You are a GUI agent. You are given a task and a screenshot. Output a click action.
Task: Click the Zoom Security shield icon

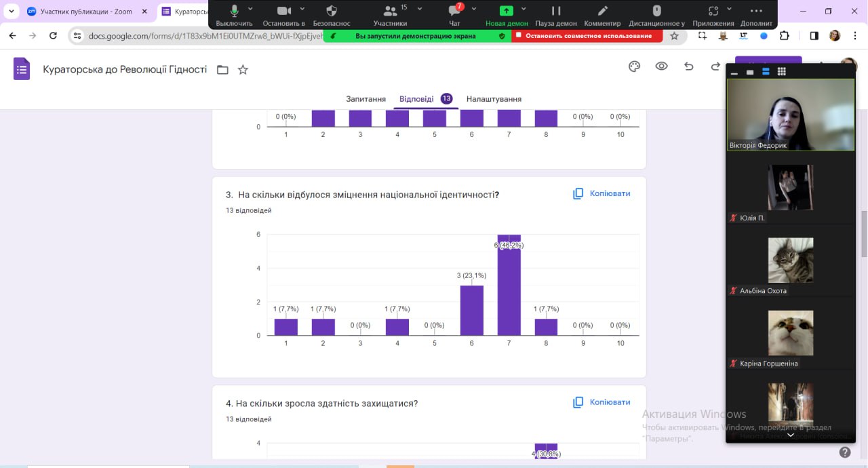(x=332, y=12)
